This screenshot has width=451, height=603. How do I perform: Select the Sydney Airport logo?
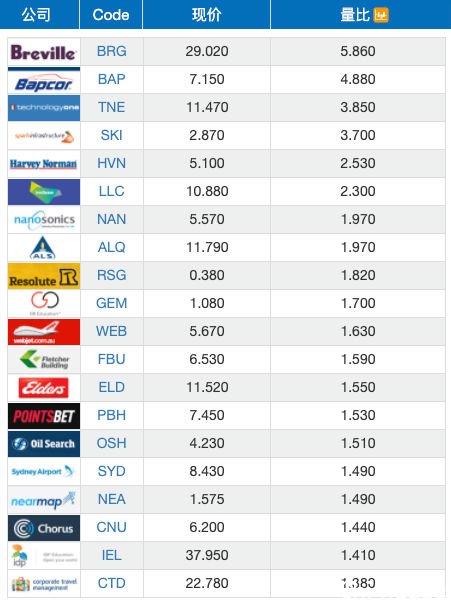(x=44, y=471)
